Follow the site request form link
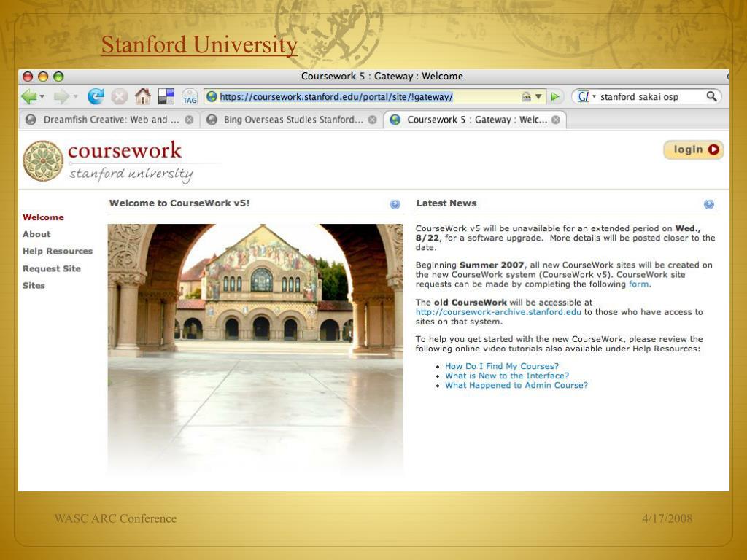This screenshot has width=747, height=560. (x=639, y=284)
